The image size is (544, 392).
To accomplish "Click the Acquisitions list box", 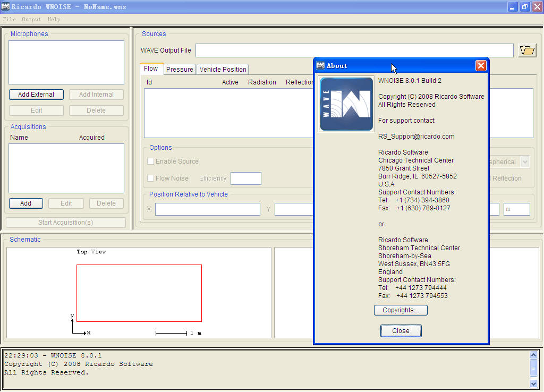I will (66, 168).
